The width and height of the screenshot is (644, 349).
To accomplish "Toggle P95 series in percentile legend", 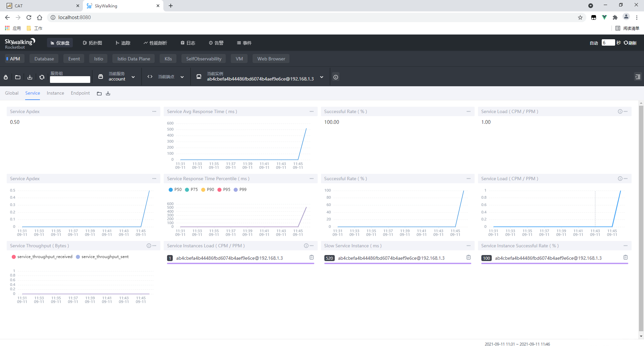I will (x=224, y=190).
